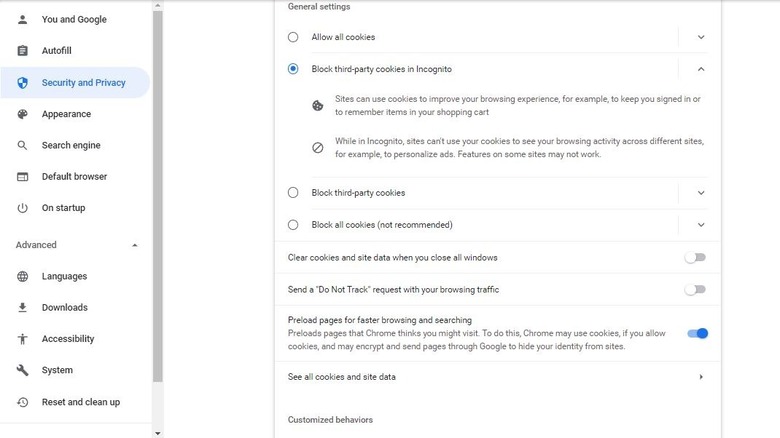Expand the Allow all cookies details chevron

click(701, 37)
